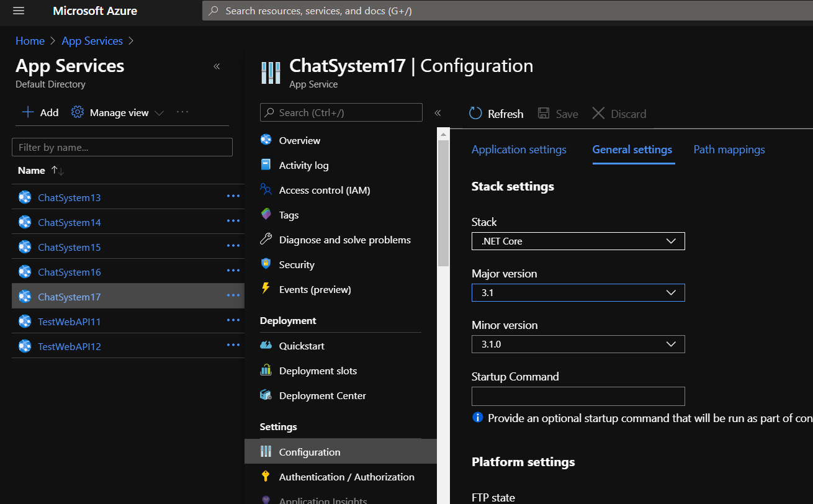Click the search magnifier icon in top bar

[213, 11]
